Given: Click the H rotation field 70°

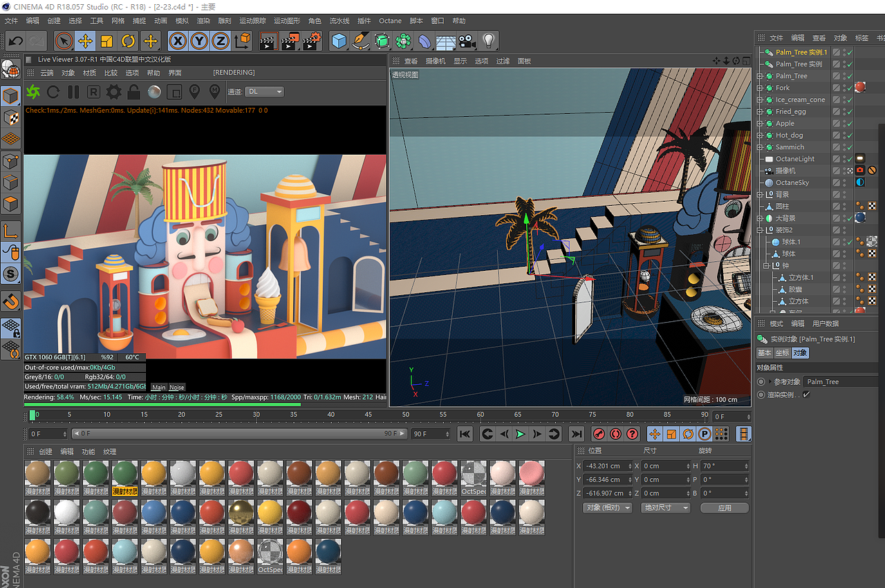Looking at the screenshot, I should (x=725, y=466).
